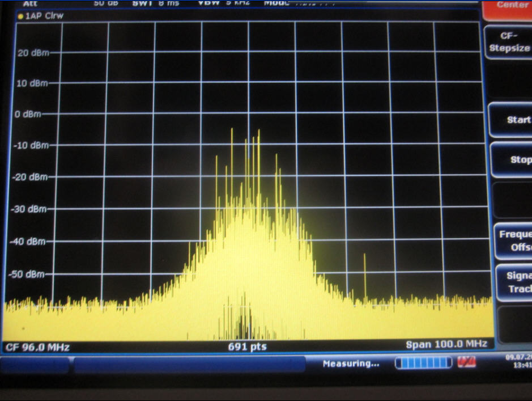
Task: Click the '20 dBm' axis label
Action: [33, 53]
